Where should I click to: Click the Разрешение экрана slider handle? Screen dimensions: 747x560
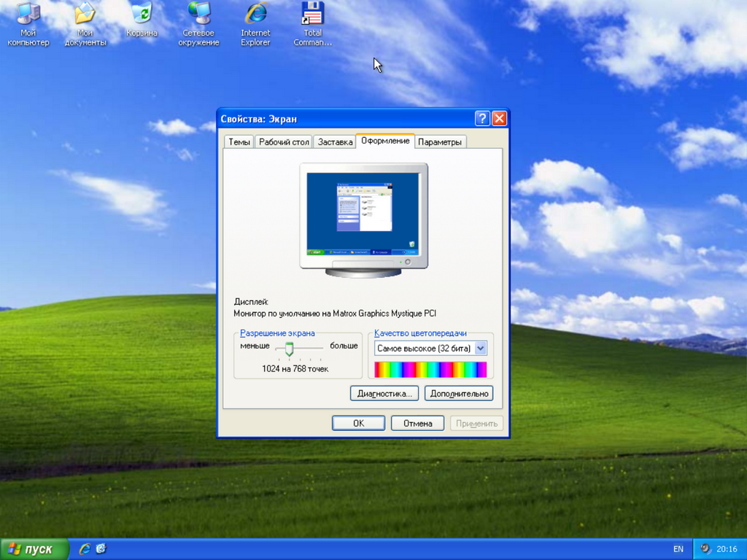(290, 349)
